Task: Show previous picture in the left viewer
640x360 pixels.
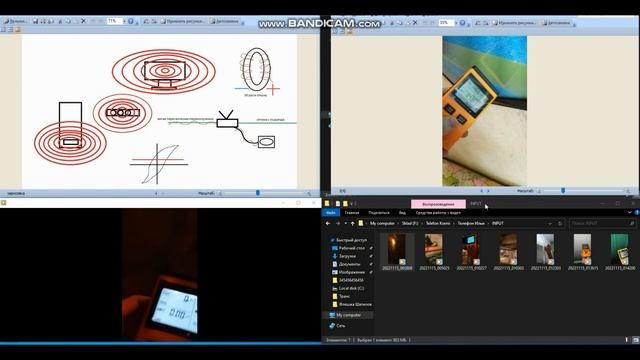Action: (156, 193)
